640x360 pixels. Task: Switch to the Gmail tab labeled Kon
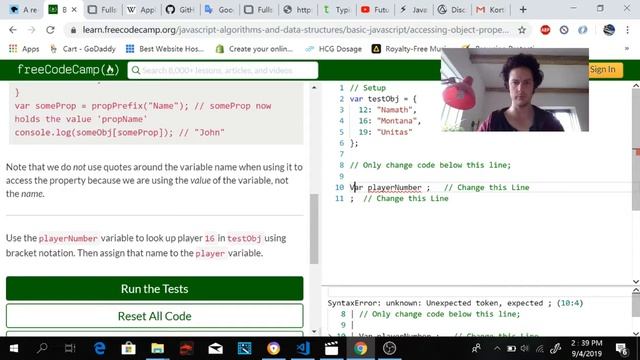(491, 9)
